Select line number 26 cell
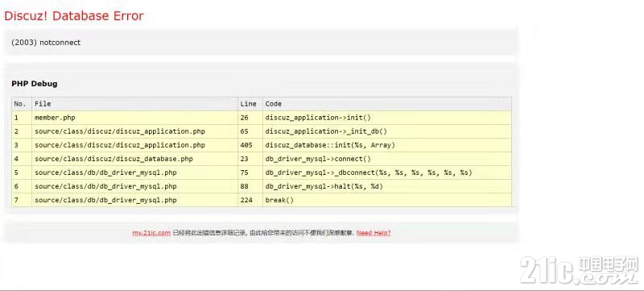The height and width of the screenshot is (291, 644). 250,118
